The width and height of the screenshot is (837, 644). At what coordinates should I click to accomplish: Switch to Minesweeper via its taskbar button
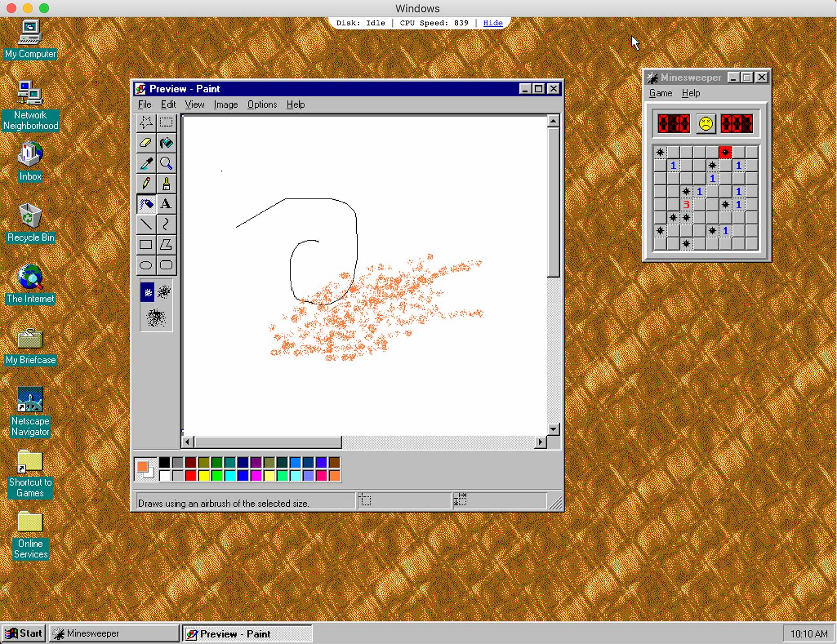tap(114, 634)
